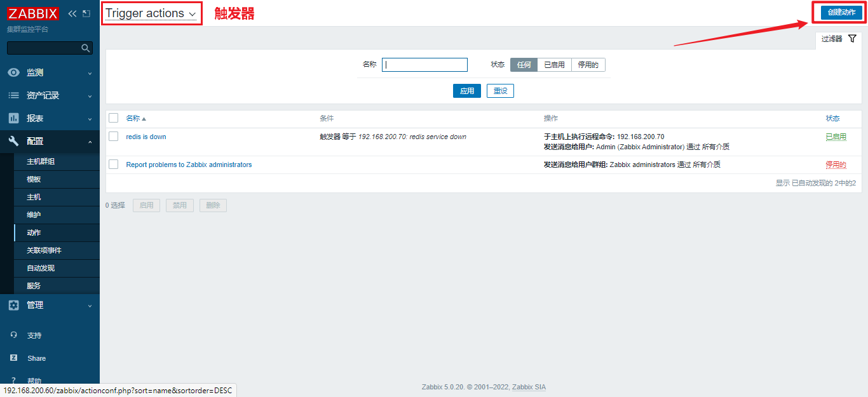Open 主机群组 in sidebar

[x=57, y=161]
